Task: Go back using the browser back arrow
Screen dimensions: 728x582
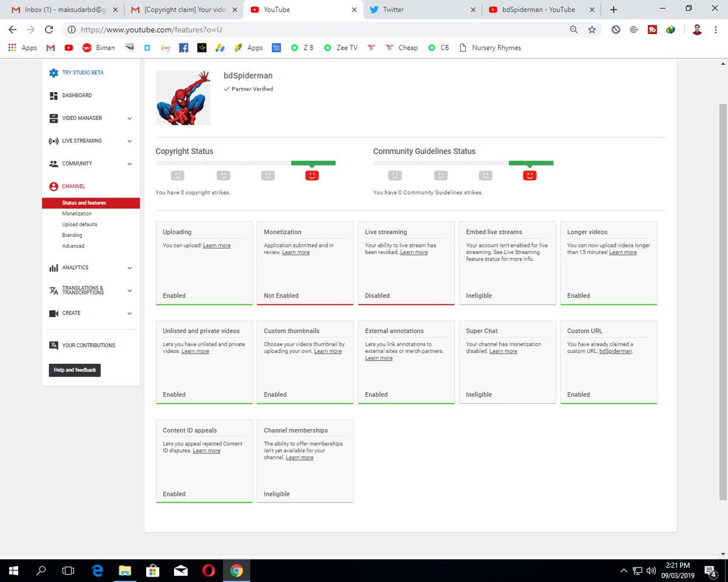Action: click(13, 29)
